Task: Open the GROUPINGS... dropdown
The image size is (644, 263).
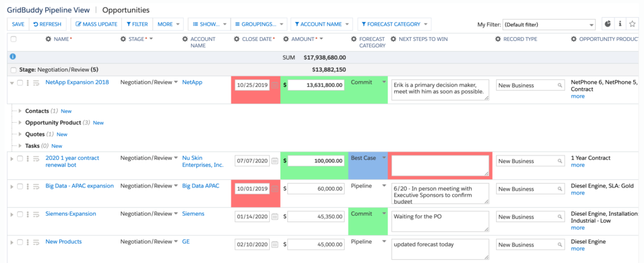Action: tap(258, 25)
